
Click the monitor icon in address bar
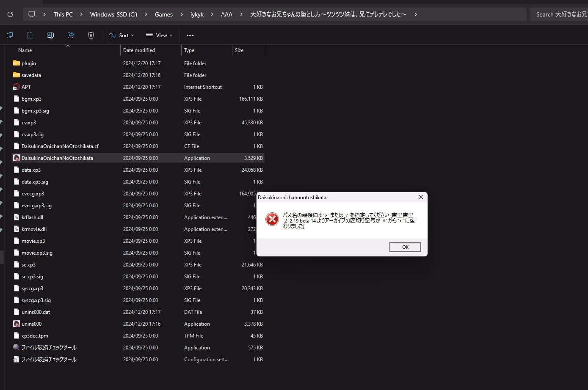coord(32,14)
